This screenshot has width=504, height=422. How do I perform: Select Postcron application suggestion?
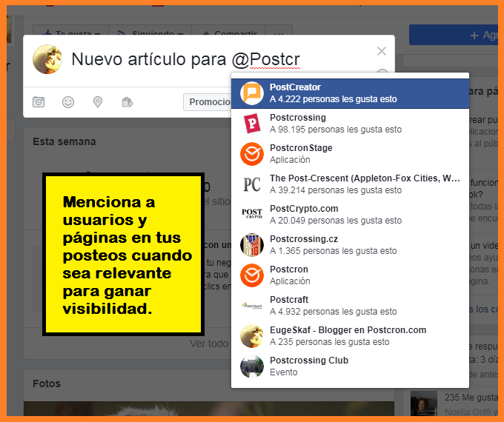[x=348, y=275]
